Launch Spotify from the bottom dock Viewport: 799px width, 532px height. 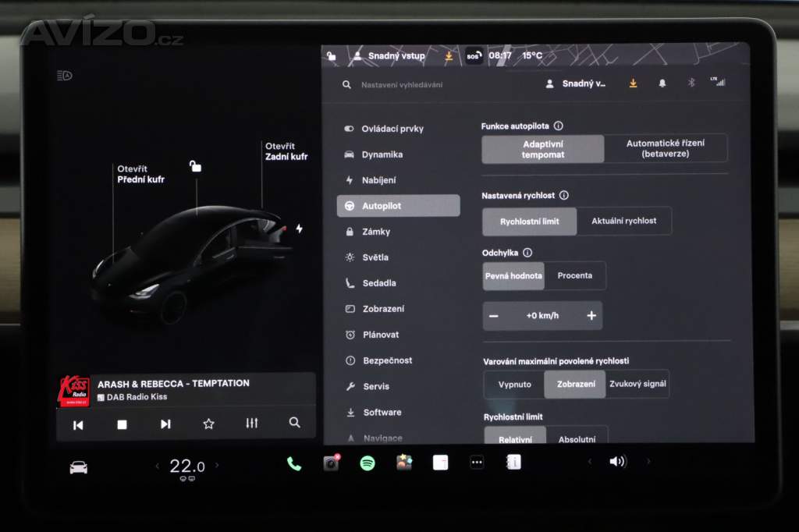click(x=368, y=463)
